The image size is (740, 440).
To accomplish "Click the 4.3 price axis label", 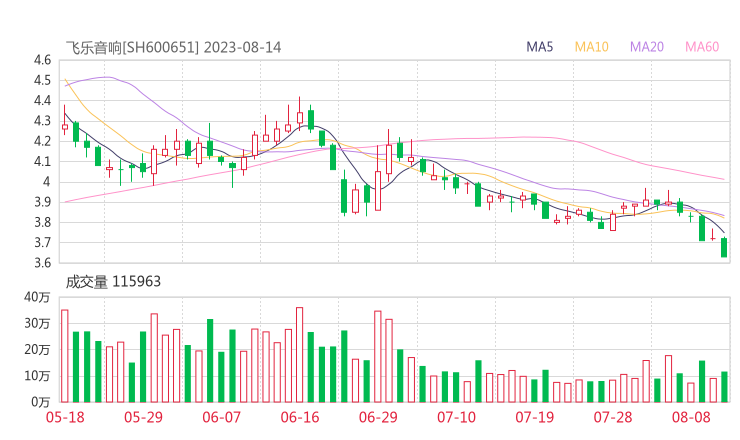I will pos(42,121).
